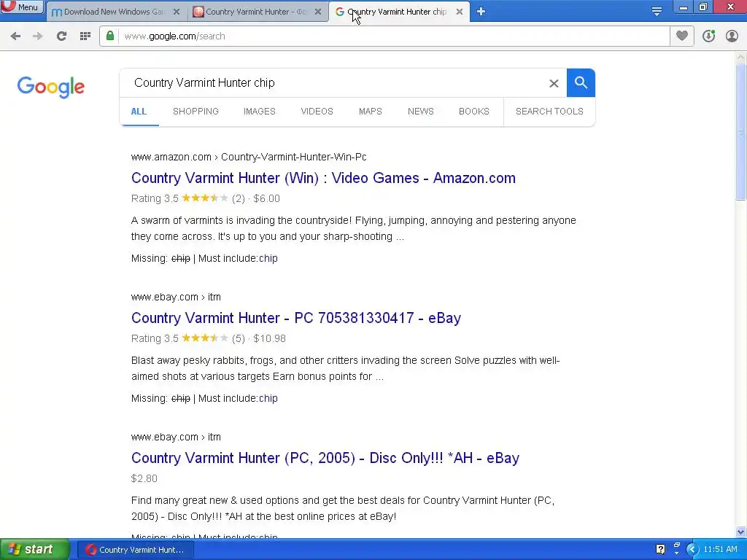Click the Rating 3.5 (2) $6.00 line
Screen dimensions: 747x560
(205, 198)
